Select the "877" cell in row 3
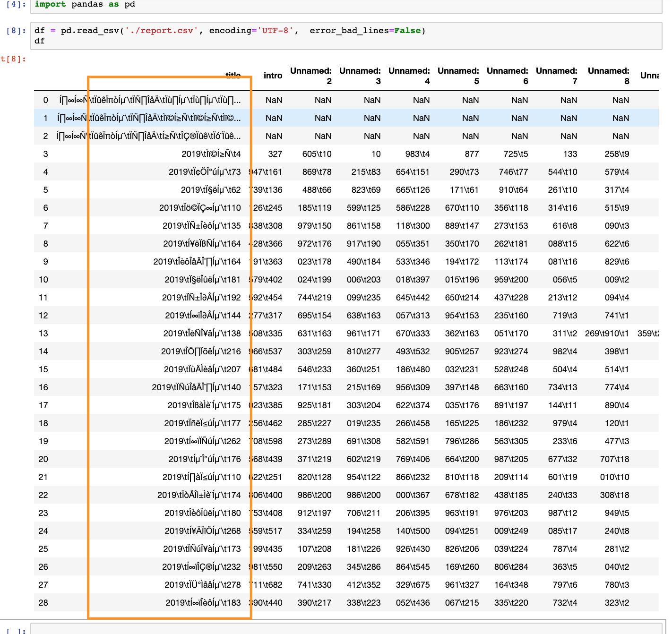Viewport: 672px width, 634px height. 472,154
